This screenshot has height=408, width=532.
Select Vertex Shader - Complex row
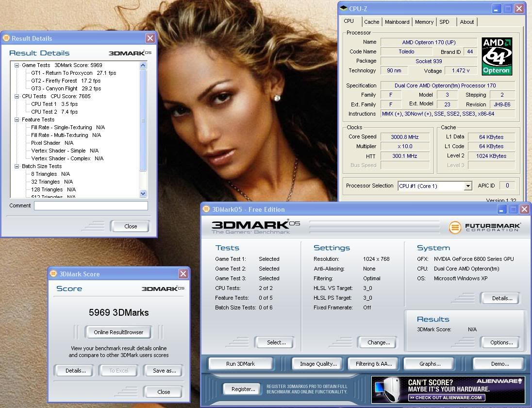coord(67,159)
